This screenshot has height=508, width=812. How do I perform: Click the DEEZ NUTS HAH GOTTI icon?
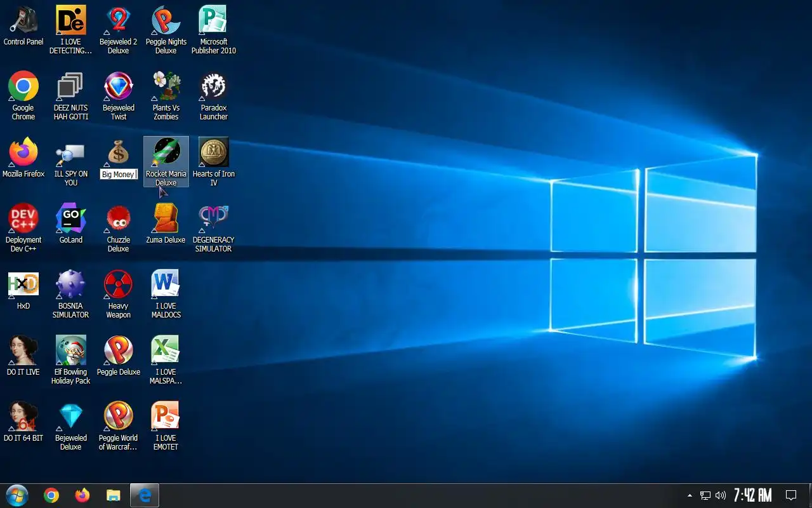[71, 86]
